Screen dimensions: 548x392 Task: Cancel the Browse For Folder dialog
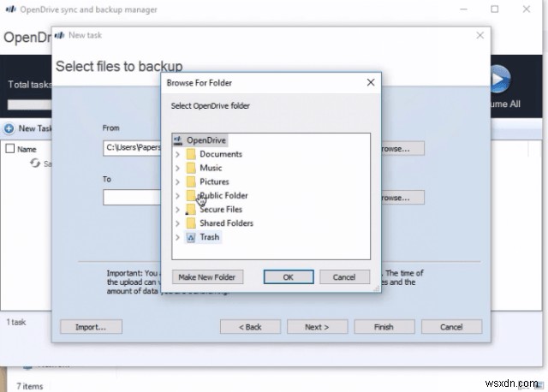pyautogui.click(x=344, y=277)
